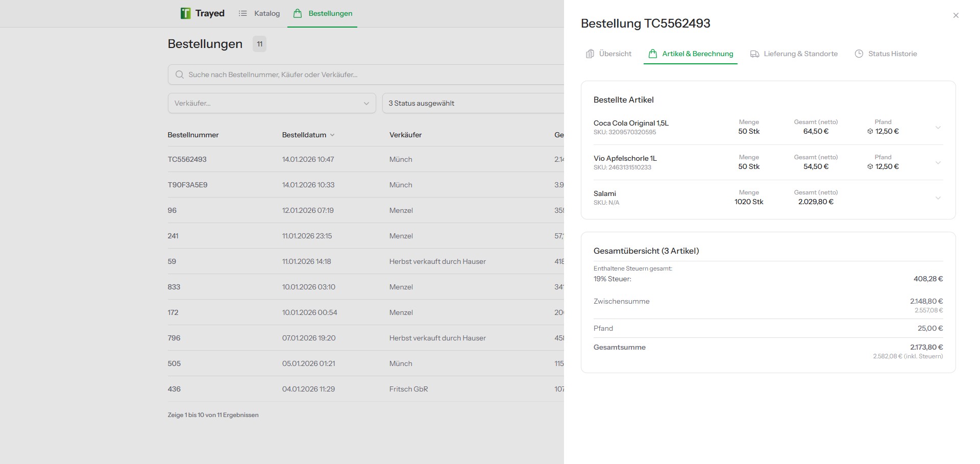Screen dimensions: 980x464
Task: Click the Pfand deposit icon beside Coca Cola
Action: (869, 131)
